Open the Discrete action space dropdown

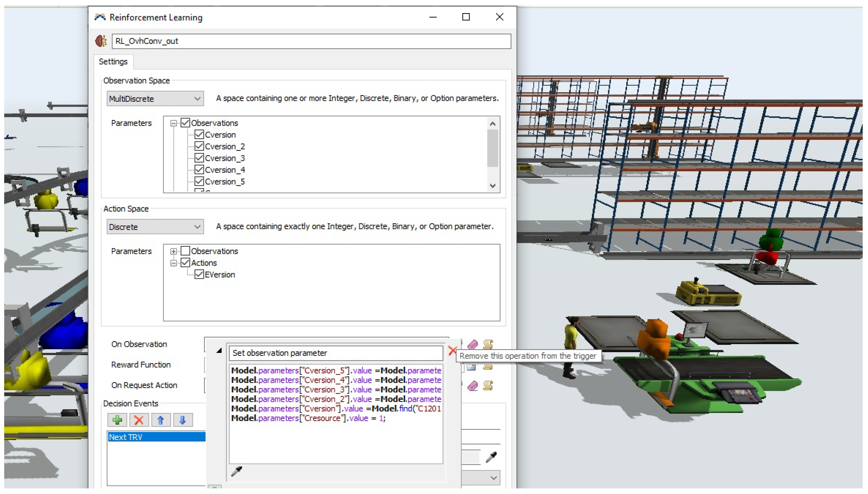[x=155, y=227]
